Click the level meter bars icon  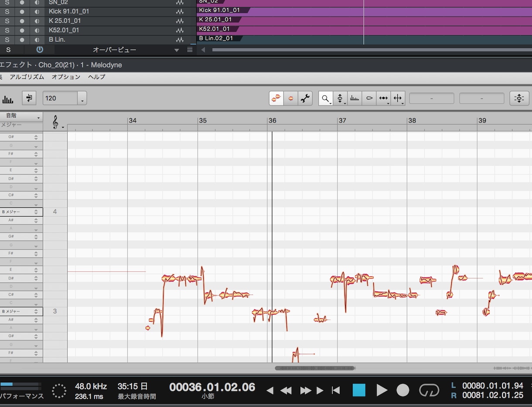click(x=8, y=99)
